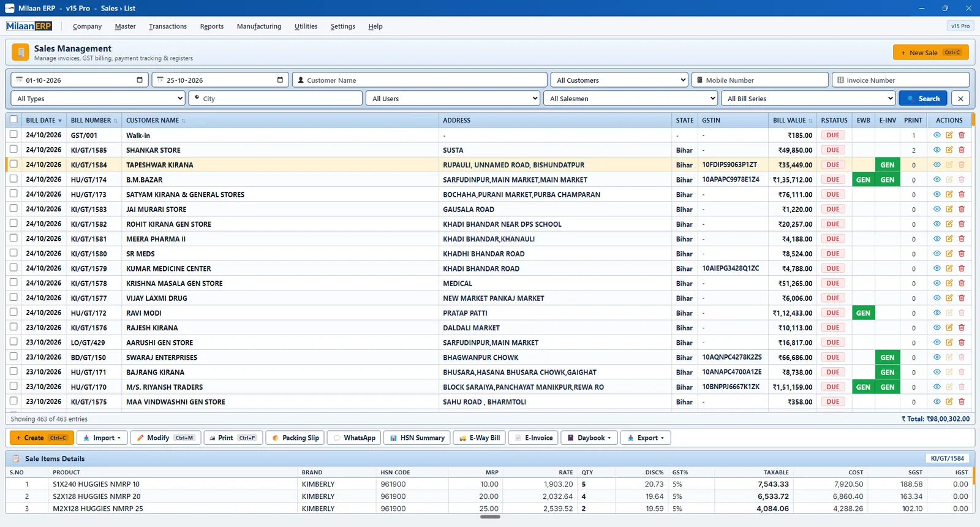The height and width of the screenshot is (527, 980).
Task: Check the ROHIT KIRANA GEN STORE row checkbox
Action: coord(13,224)
